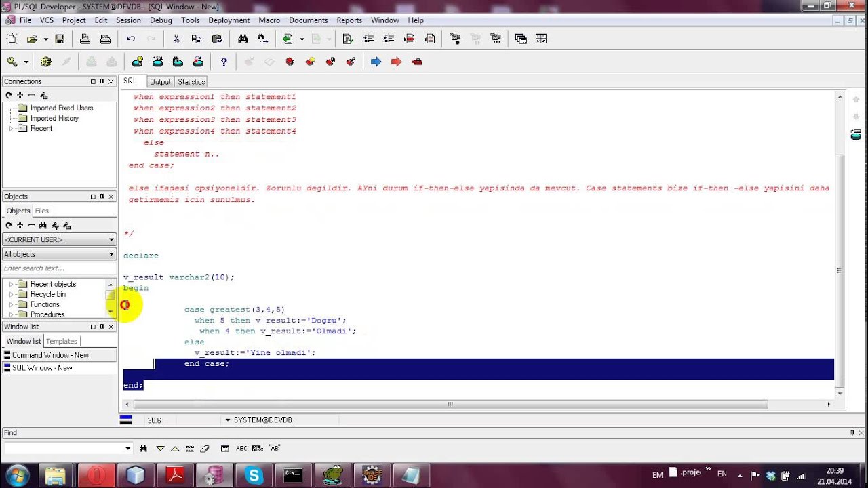Image resolution: width=868 pixels, height=488 pixels.
Task: Click the Open file folder icon
Action: click(x=32, y=39)
